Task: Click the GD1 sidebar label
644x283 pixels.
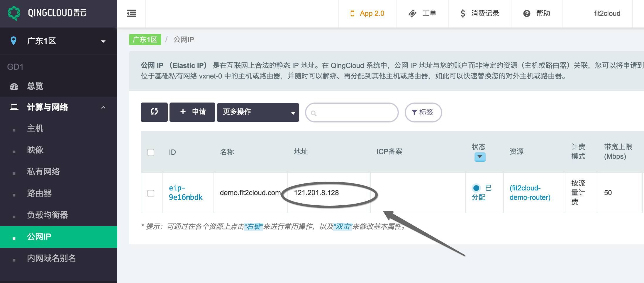Action: tap(15, 67)
